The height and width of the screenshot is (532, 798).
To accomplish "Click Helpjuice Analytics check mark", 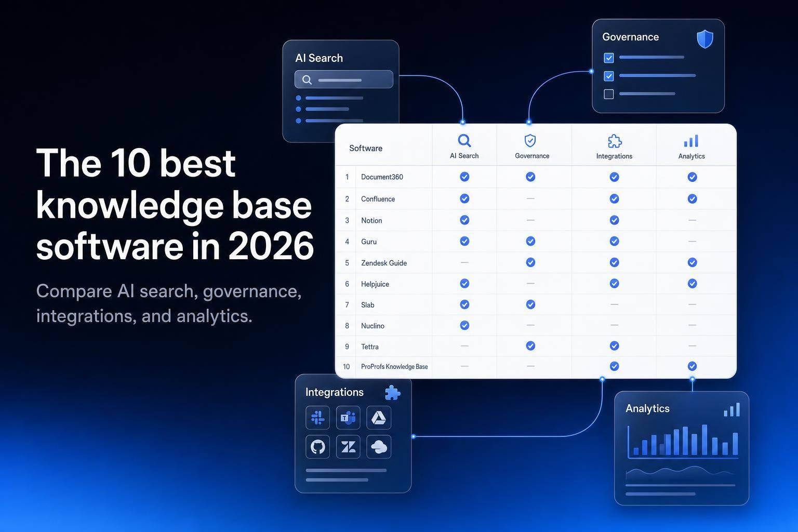I will tap(692, 284).
